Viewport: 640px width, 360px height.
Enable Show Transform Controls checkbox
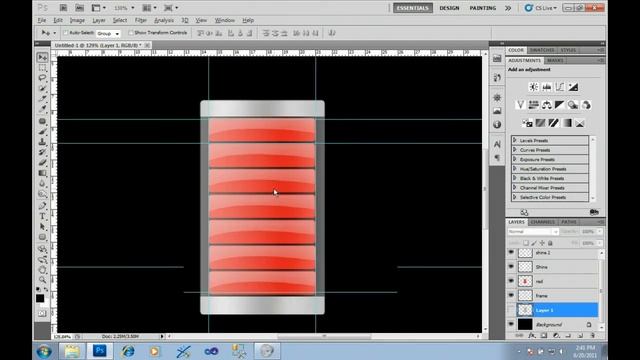pyautogui.click(x=131, y=33)
